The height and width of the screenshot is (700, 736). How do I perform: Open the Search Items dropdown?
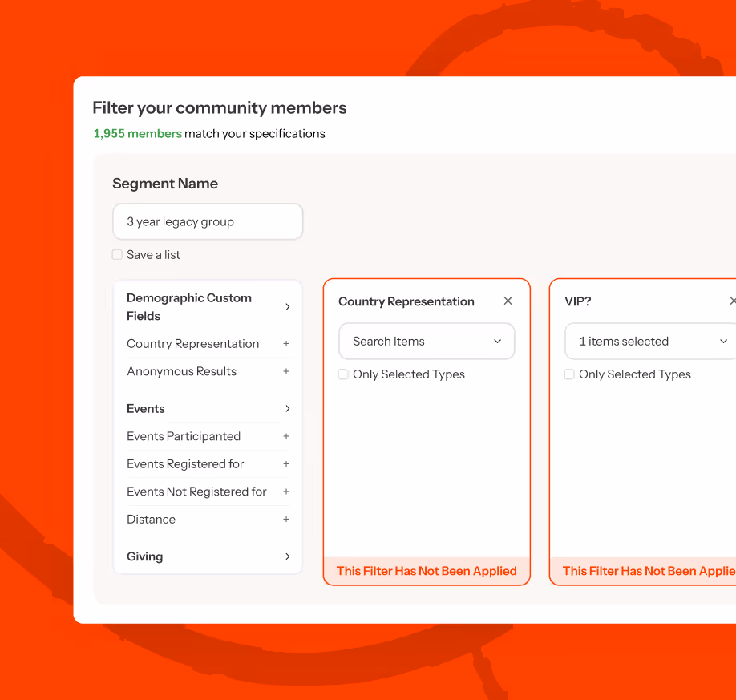[x=427, y=342]
